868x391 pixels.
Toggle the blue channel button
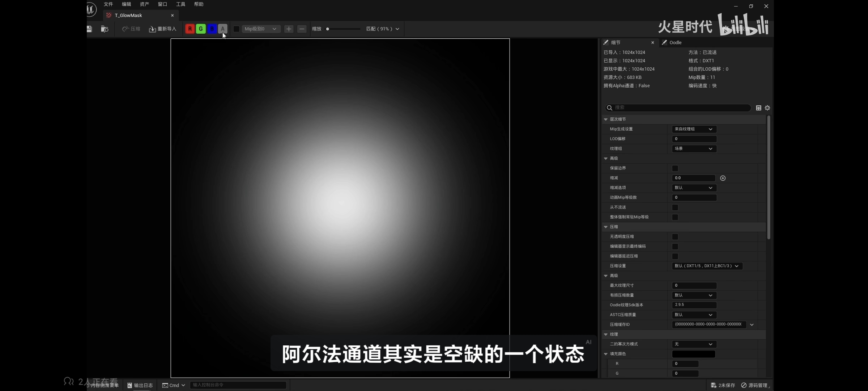click(212, 29)
